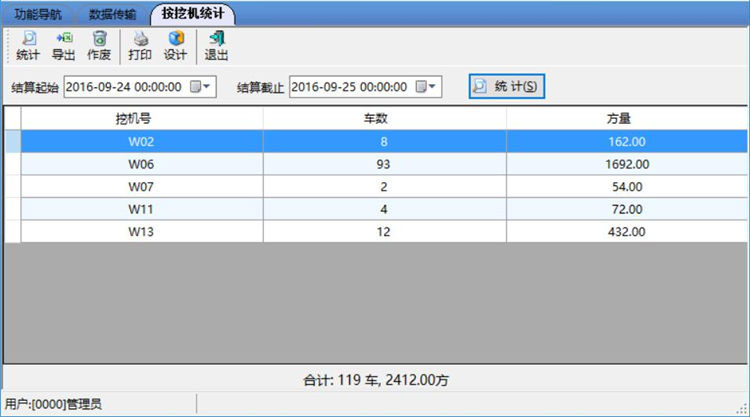Click the 导出 export icon

tap(63, 46)
